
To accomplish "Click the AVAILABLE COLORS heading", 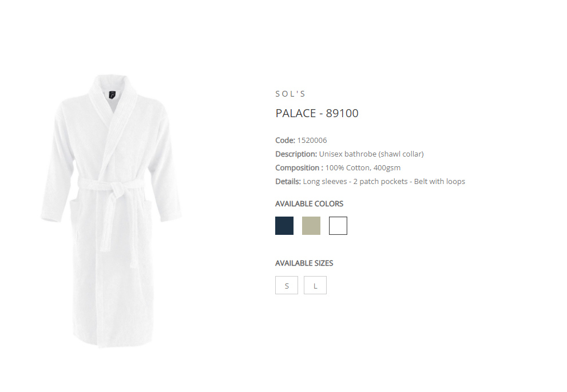I will [x=309, y=204].
